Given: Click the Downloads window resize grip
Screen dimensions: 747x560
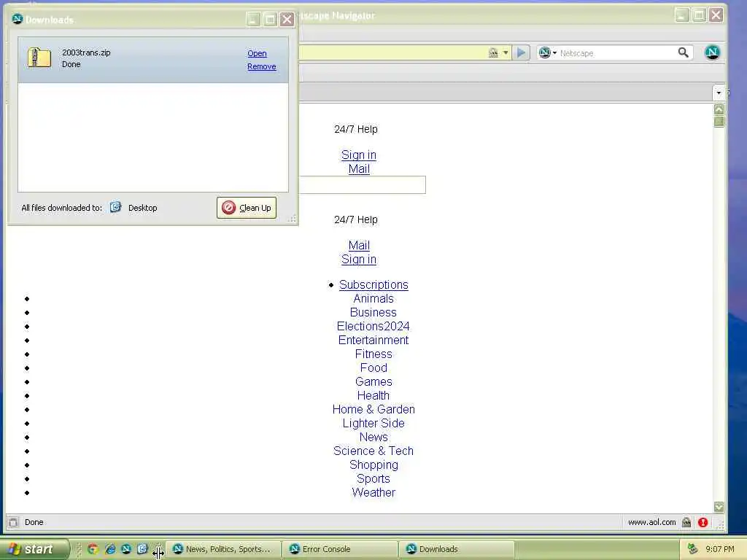Looking at the screenshot, I should 292,219.
